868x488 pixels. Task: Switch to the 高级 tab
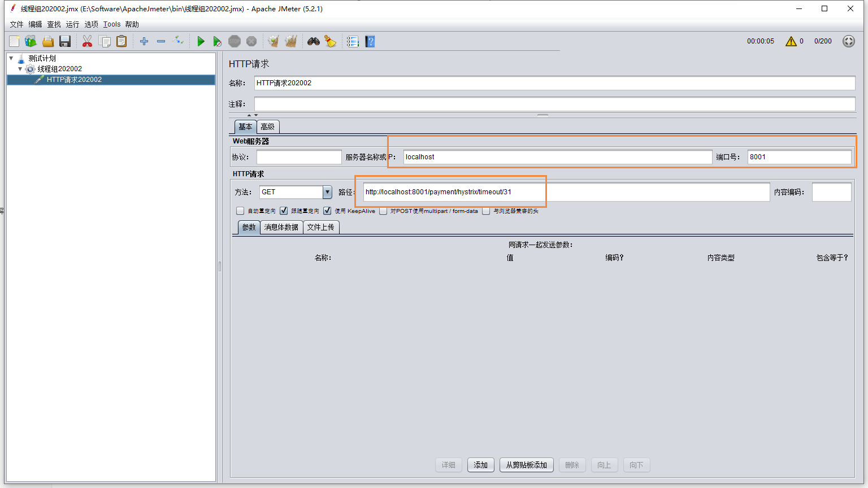coord(268,127)
